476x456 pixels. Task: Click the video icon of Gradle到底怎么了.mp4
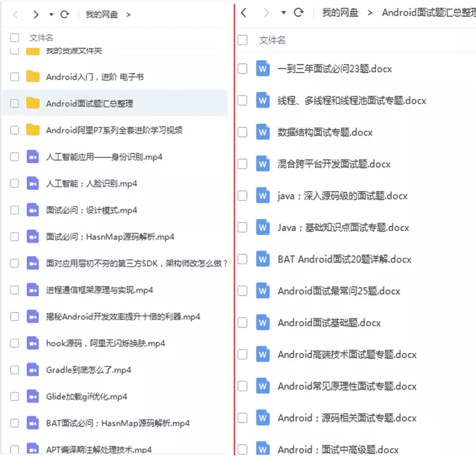pyautogui.click(x=33, y=369)
